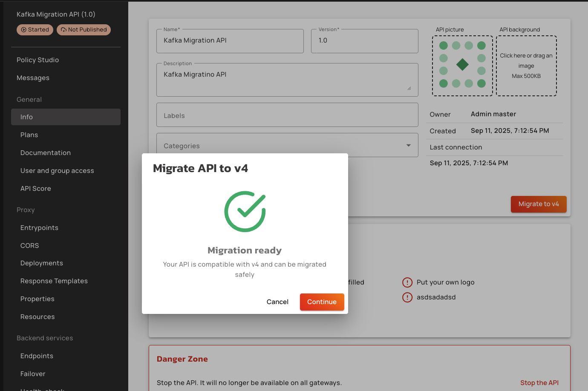The height and width of the screenshot is (391, 588).
Task: Click the API background upload area
Action: [x=526, y=66]
